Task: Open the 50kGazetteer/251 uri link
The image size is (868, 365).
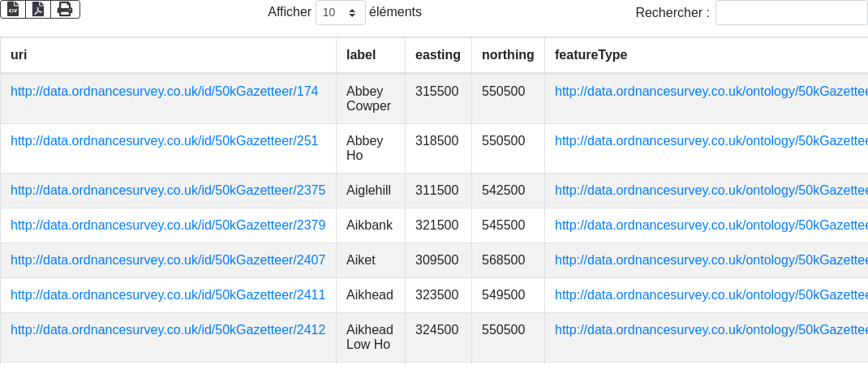Action: (164, 141)
